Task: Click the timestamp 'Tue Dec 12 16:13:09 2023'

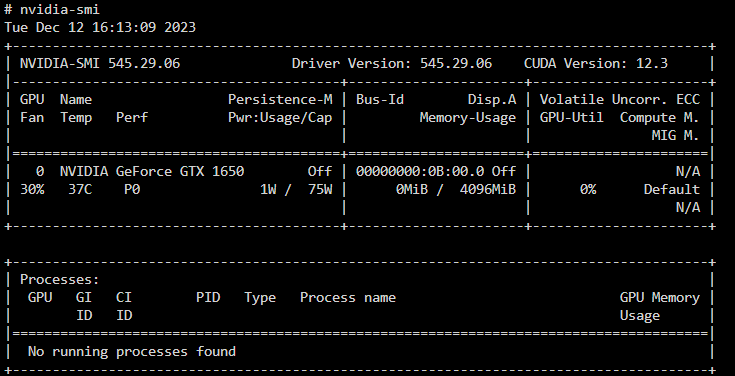Action: click(x=100, y=27)
